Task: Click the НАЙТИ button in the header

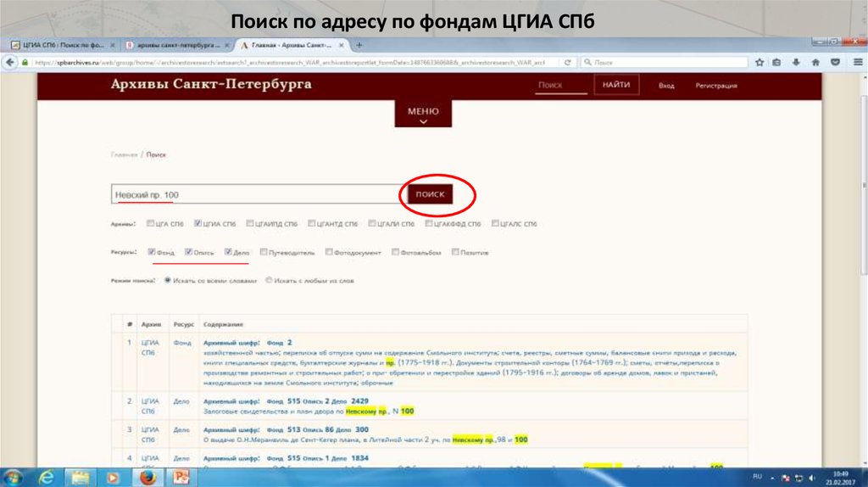Action: coord(616,85)
